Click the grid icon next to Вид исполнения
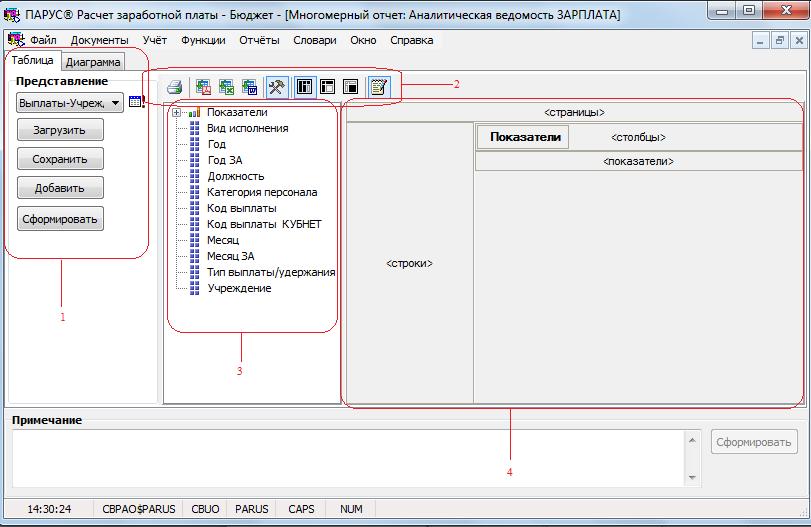This screenshot has width=811, height=527. 194,128
